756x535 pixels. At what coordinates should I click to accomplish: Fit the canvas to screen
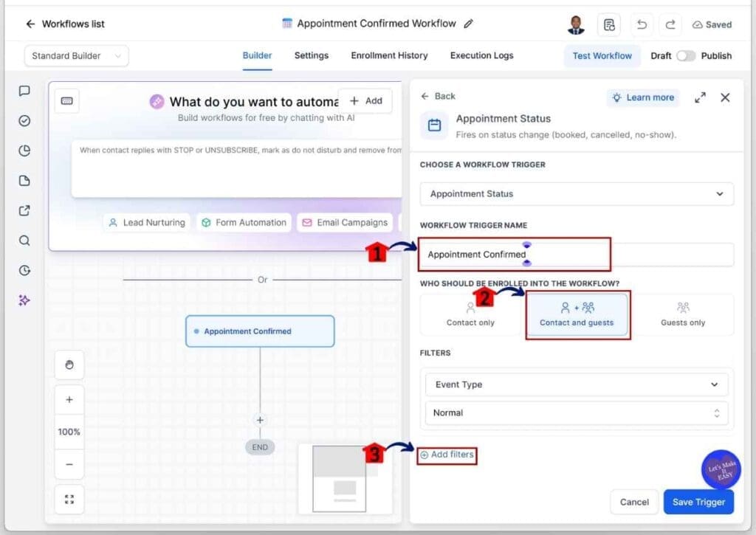click(x=69, y=500)
